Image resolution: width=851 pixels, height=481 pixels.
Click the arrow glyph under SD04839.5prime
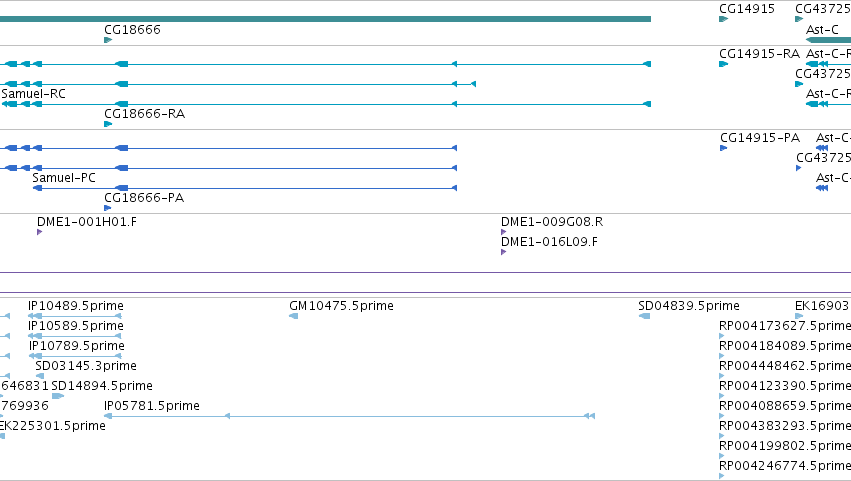(644, 316)
